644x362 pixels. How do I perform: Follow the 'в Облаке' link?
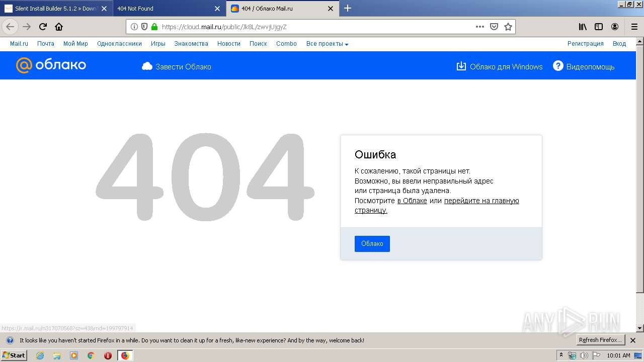pyautogui.click(x=412, y=201)
